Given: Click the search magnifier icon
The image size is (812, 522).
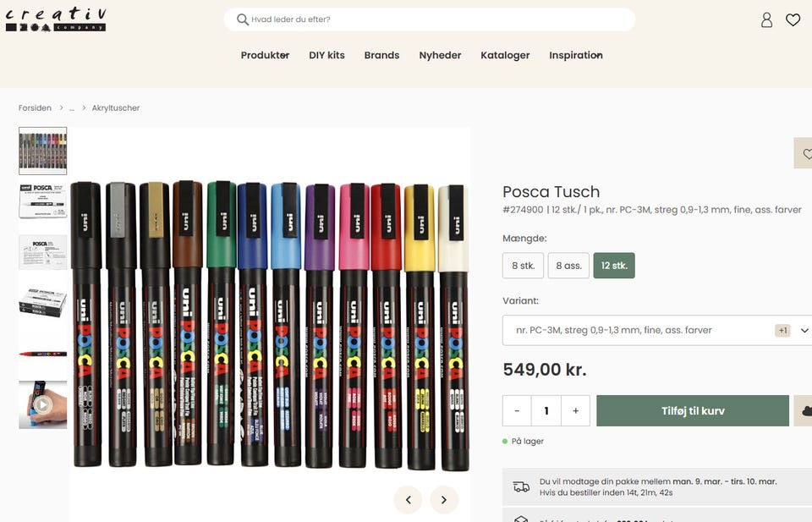Looking at the screenshot, I should [243, 19].
